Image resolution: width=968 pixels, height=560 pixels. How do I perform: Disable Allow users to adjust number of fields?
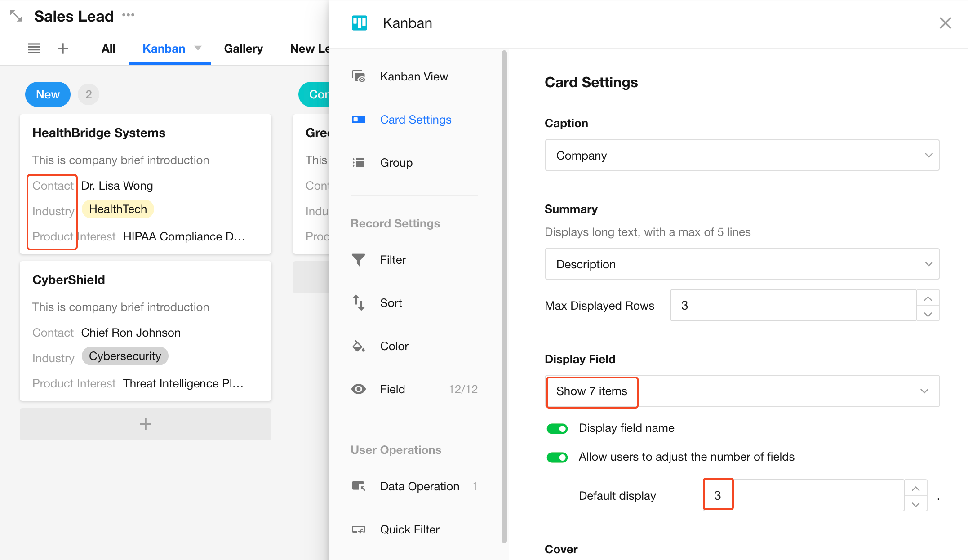tap(557, 457)
